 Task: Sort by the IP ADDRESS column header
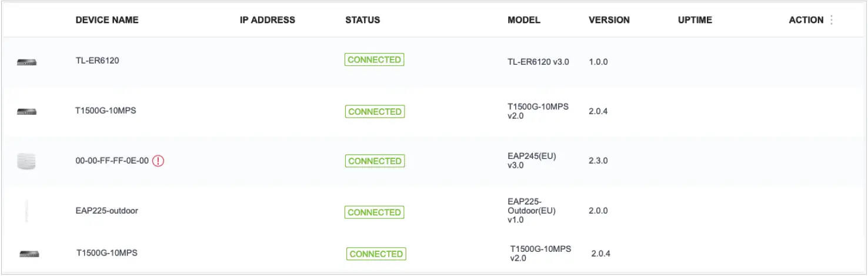268,20
